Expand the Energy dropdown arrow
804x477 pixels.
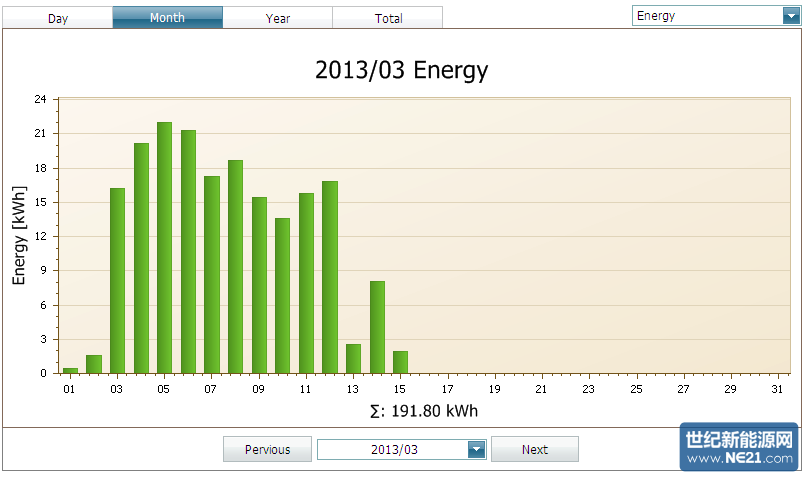click(791, 16)
